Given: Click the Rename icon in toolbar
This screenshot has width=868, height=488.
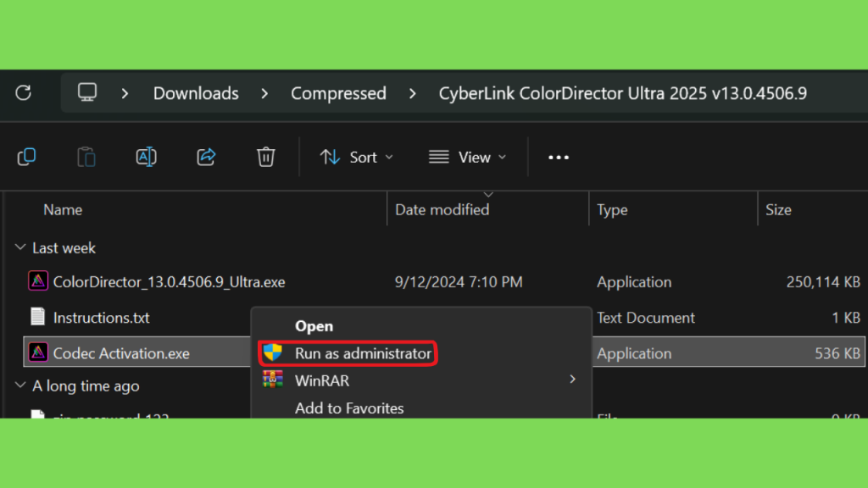Looking at the screenshot, I should point(146,157).
